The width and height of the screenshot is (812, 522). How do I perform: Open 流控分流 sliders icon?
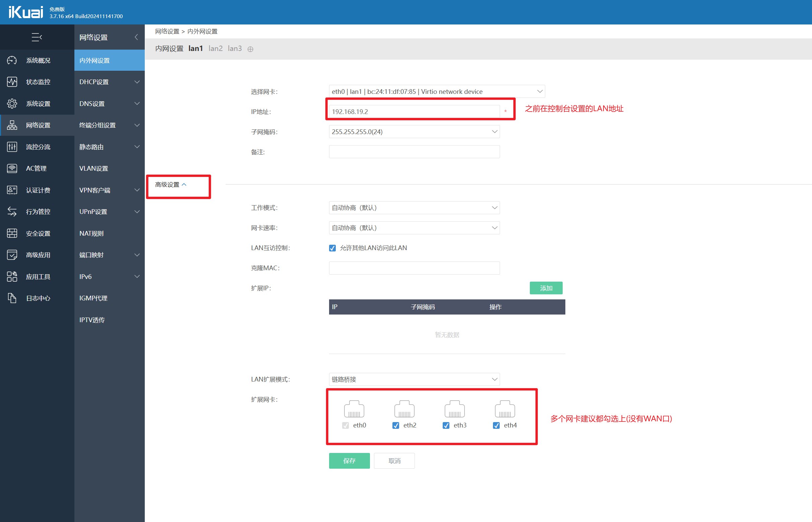12,147
